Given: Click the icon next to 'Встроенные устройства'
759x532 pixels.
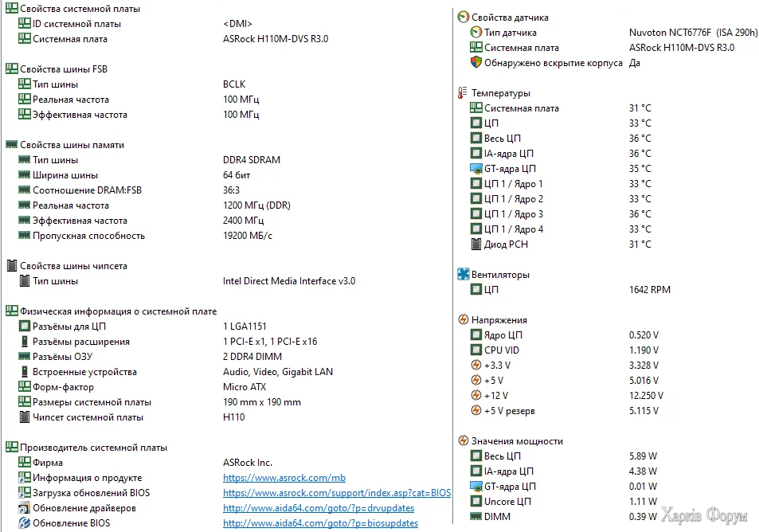Looking at the screenshot, I should point(24,372).
